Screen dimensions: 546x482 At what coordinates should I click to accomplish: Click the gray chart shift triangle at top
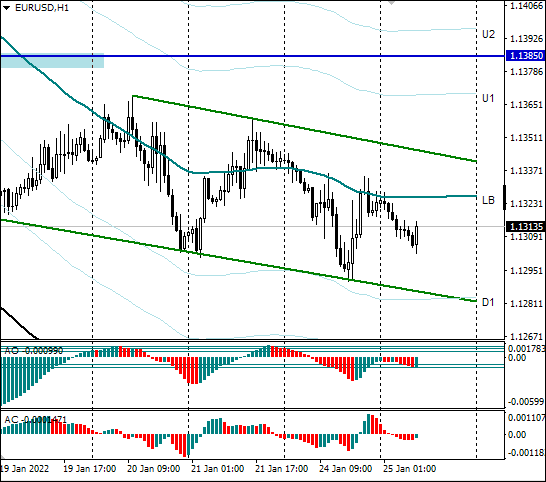[392, 3]
